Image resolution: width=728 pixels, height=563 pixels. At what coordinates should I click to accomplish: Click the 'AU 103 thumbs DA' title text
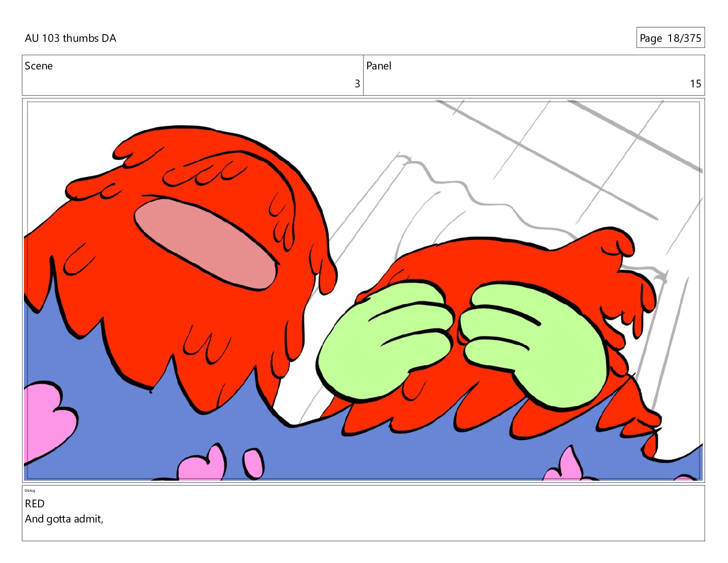(x=70, y=38)
